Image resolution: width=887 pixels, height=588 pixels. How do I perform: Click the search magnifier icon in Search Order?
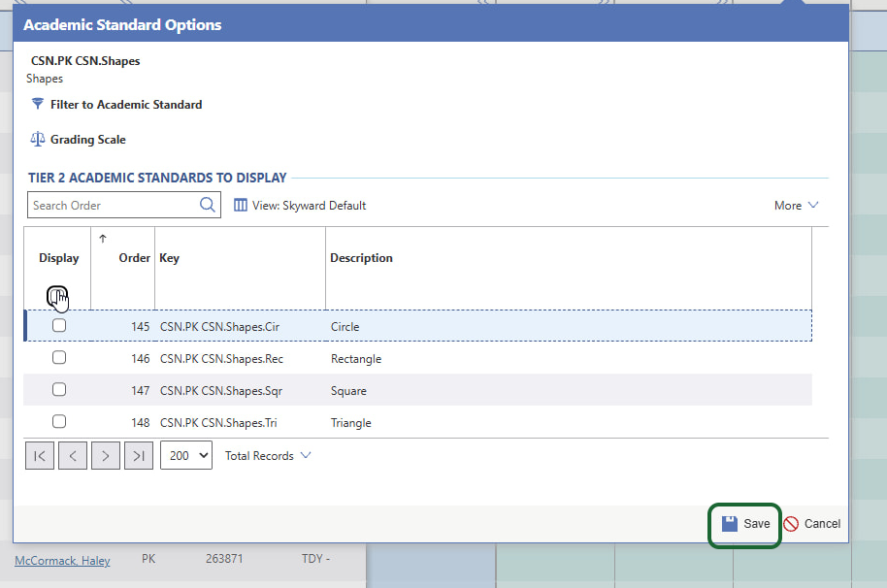208,205
